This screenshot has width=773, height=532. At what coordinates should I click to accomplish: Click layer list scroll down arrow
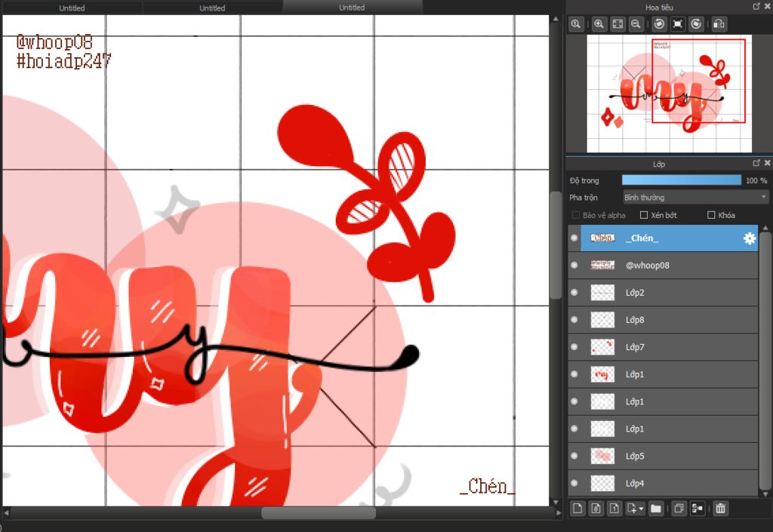[x=765, y=493]
